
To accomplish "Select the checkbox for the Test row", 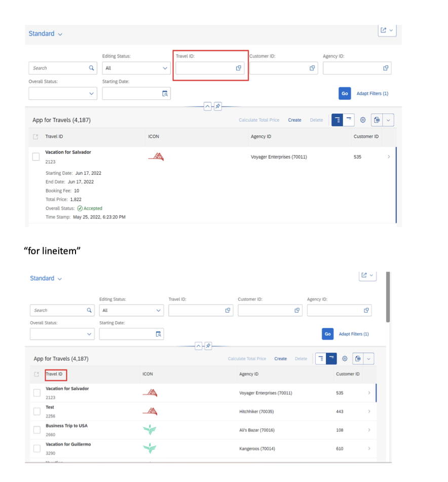I will pyautogui.click(x=37, y=412).
